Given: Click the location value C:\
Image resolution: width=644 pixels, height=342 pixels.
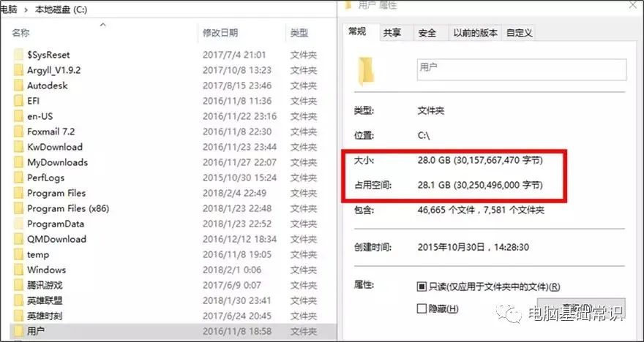Looking at the screenshot, I should (x=424, y=135).
